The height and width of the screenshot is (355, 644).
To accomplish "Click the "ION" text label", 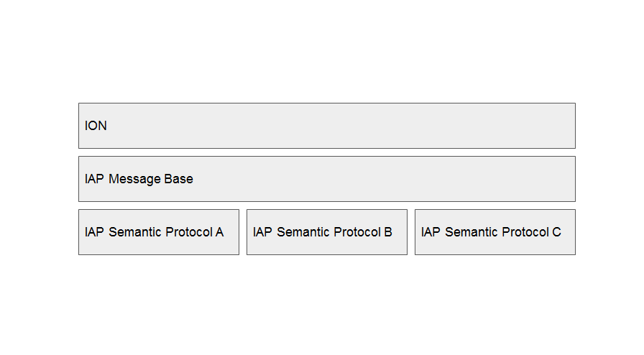I will [96, 126].
